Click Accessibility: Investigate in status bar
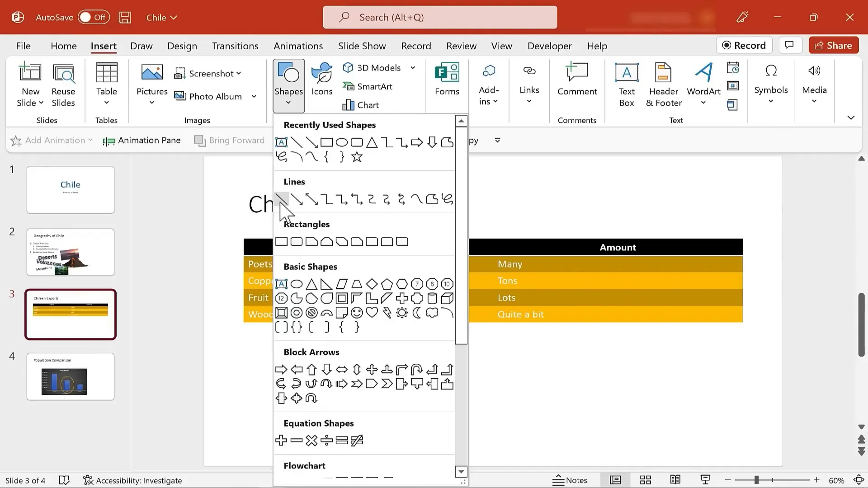 (132, 480)
